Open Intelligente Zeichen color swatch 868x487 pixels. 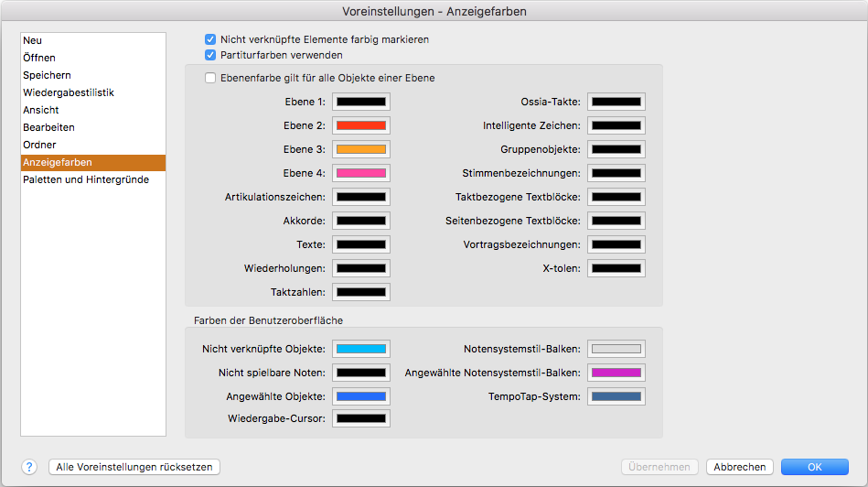(x=616, y=125)
